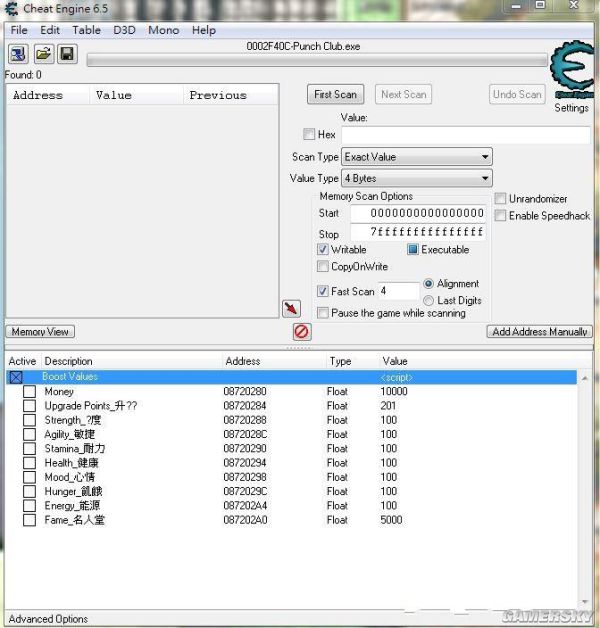Open the Table menu
600x628 pixels.
pyautogui.click(x=87, y=30)
